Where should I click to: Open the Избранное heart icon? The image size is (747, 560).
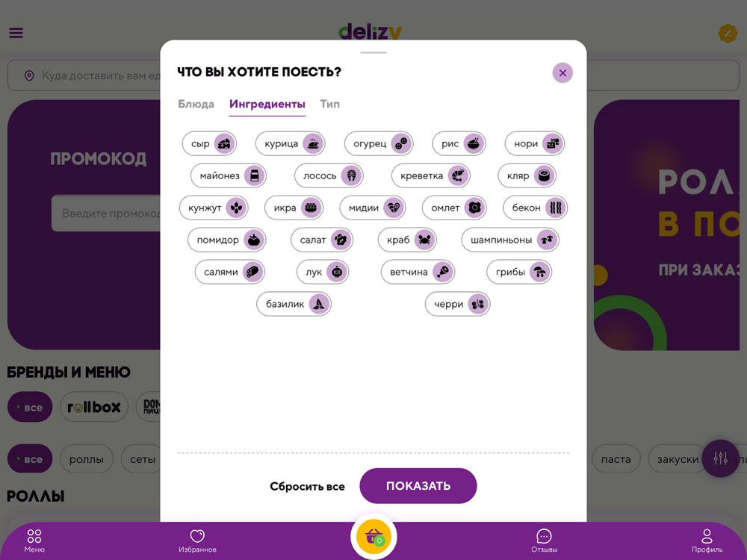click(x=197, y=536)
